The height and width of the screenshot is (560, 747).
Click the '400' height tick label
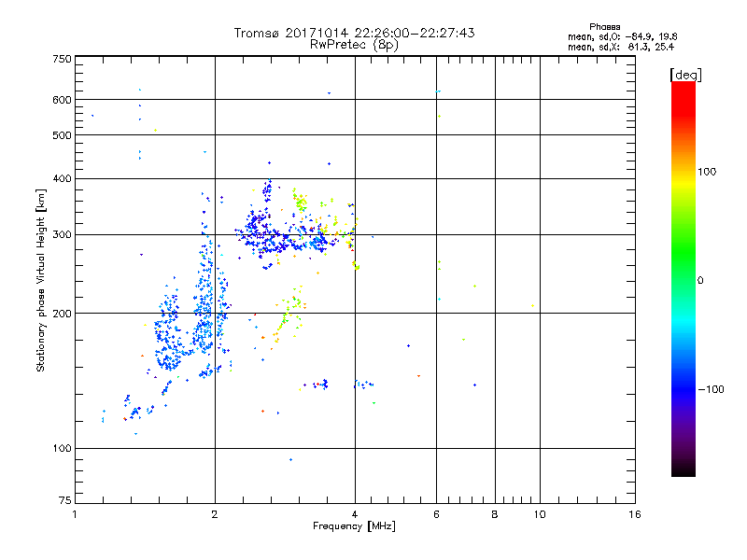click(63, 179)
